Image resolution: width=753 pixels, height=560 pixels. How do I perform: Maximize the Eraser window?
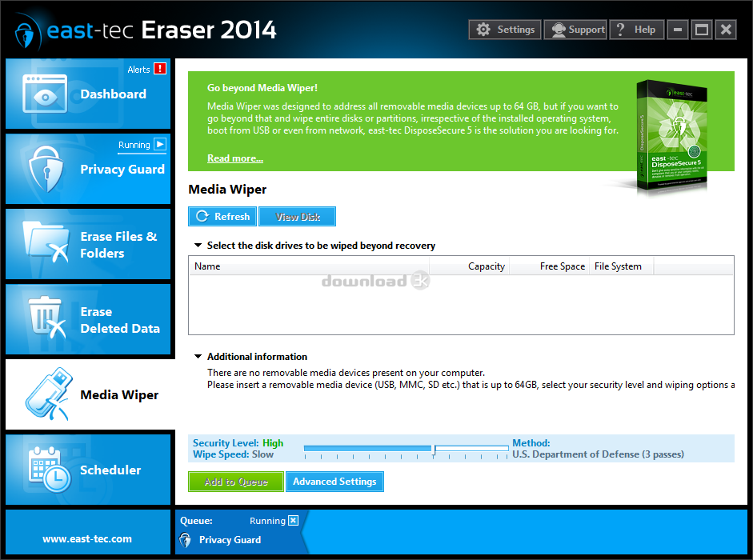pyautogui.click(x=702, y=30)
